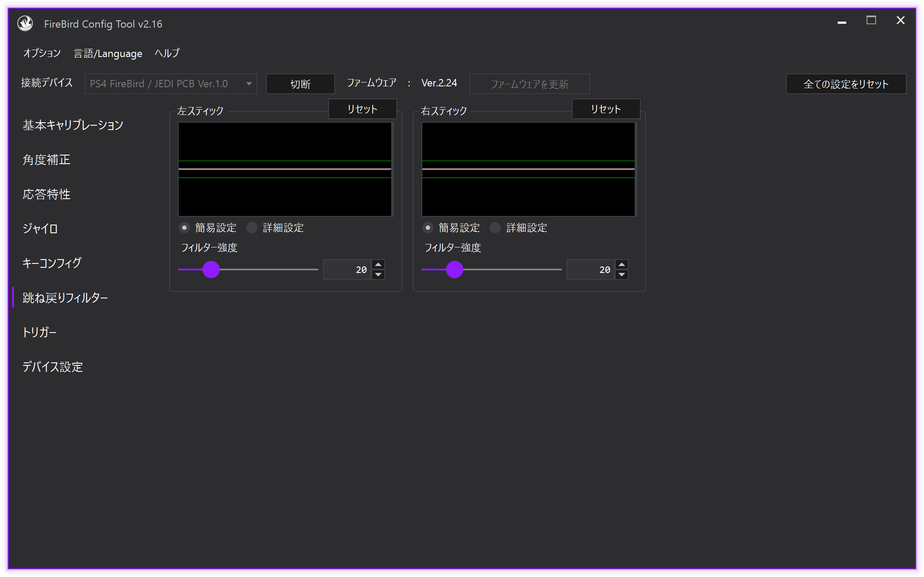
Task: Open the 接続デバイス device dropdown
Action: 171,84
